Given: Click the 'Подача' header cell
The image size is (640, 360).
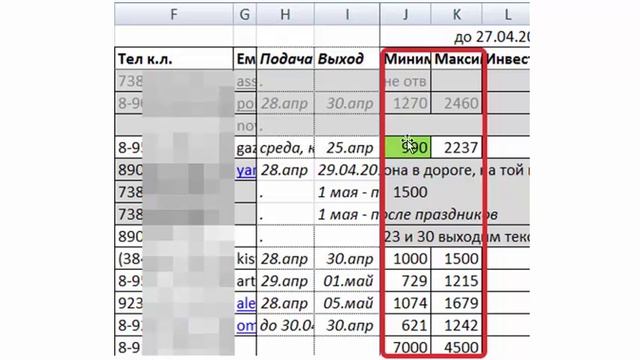Looking at the screenshot, I should (285, 59).
